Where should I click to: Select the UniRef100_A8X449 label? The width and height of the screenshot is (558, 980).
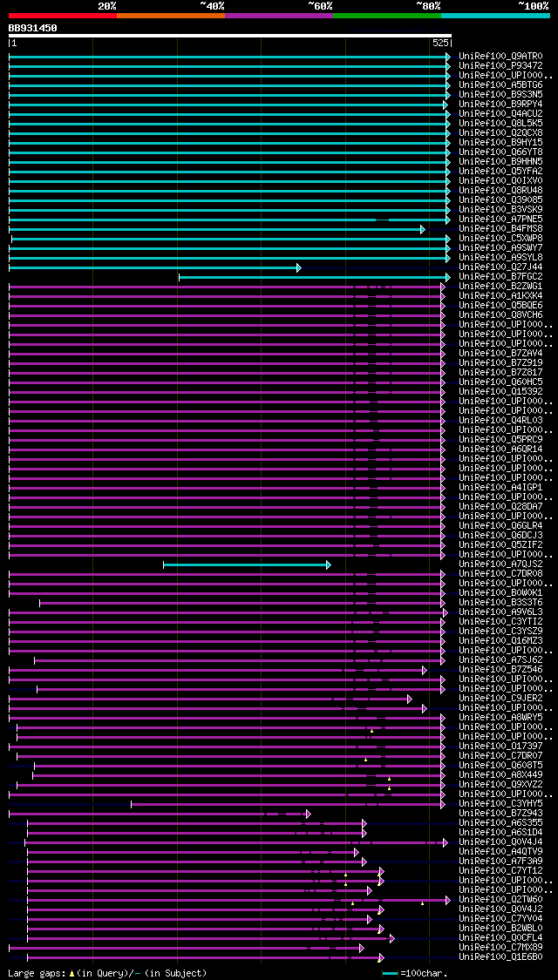tap(500, 775)
